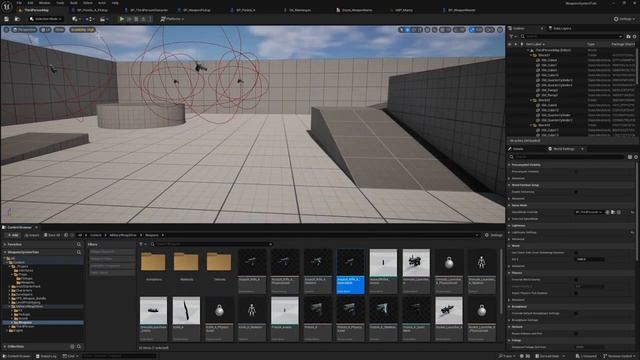Open the Window menu
Viewport: 640px width, 360px height.
click(x=44, y=3)
